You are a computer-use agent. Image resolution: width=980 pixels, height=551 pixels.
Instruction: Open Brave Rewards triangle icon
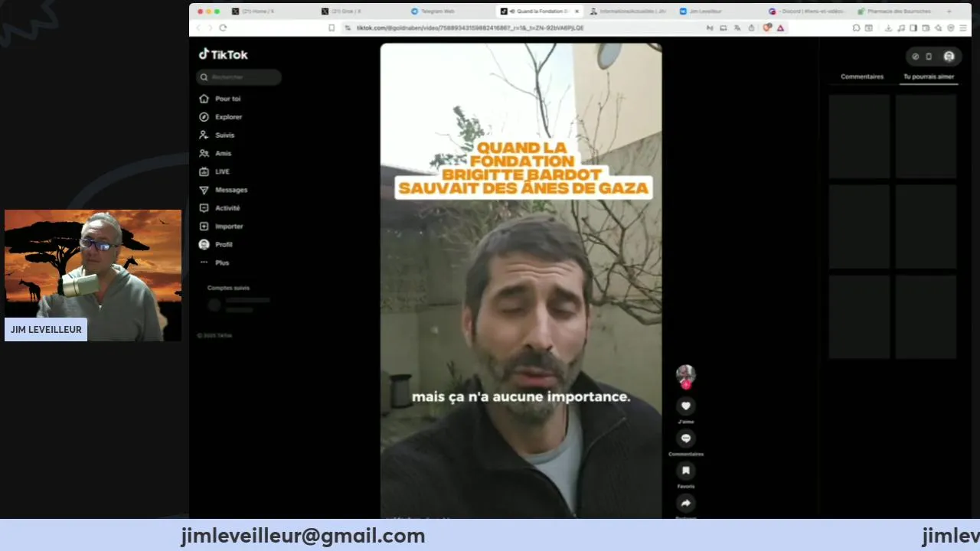click(780, 28)
